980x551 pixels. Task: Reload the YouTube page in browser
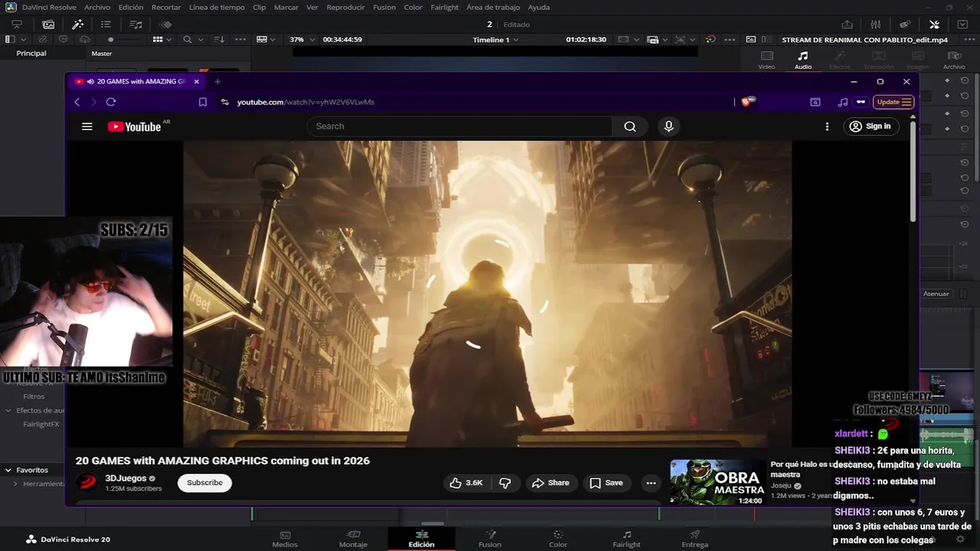(111, 102)
